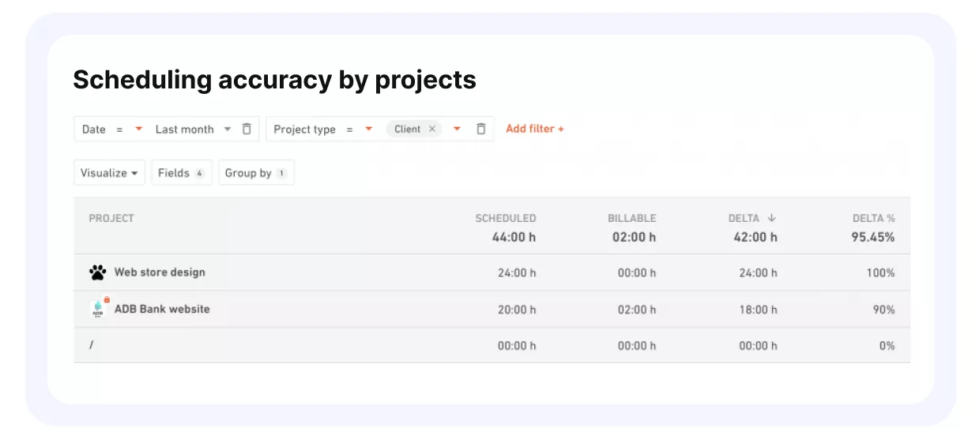Click total delta value 42:00 h
This screenshot has width=980, height=439.
pos(755,237)
